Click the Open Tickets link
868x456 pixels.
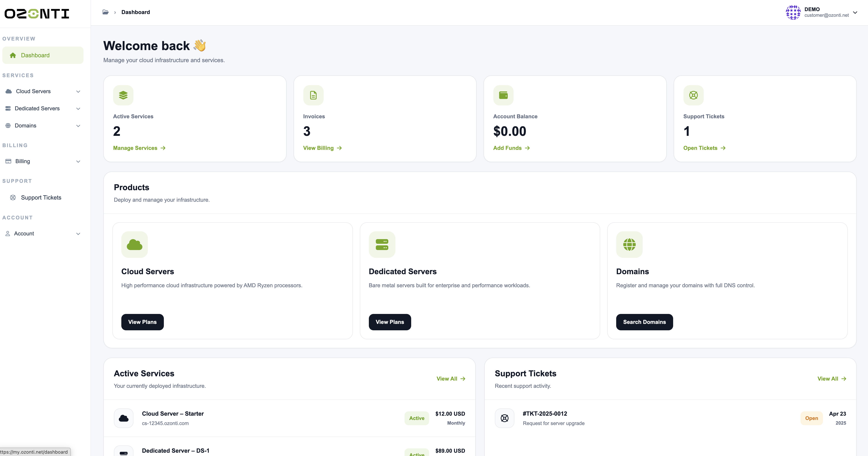(704, 148)
